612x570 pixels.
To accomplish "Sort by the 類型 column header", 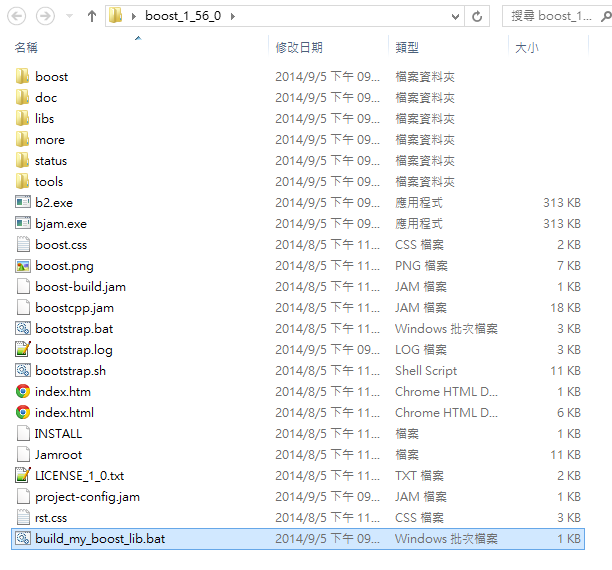I will tap(407, 48).
